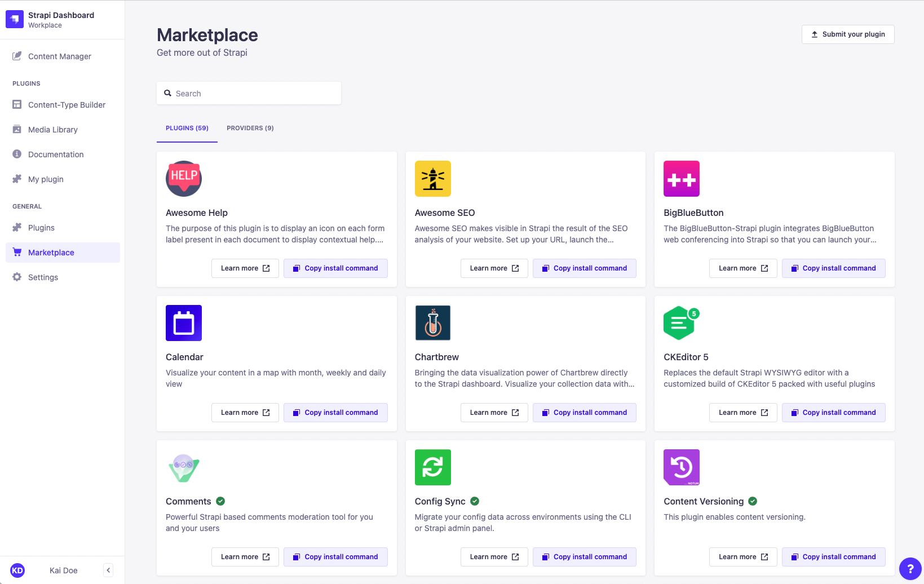This screenshot has height=584, width=924.
Task: Open the Kai Doe user menu
Action: tap(63, 570)
